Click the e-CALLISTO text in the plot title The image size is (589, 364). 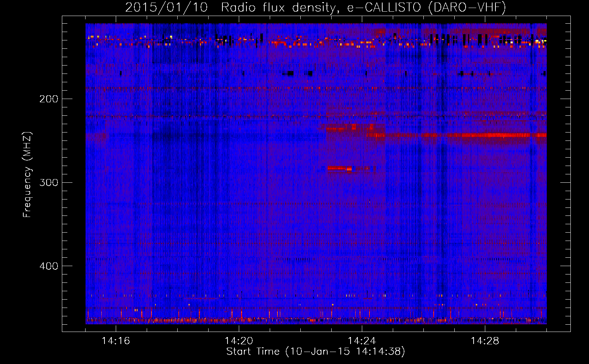tap(384, 8)
